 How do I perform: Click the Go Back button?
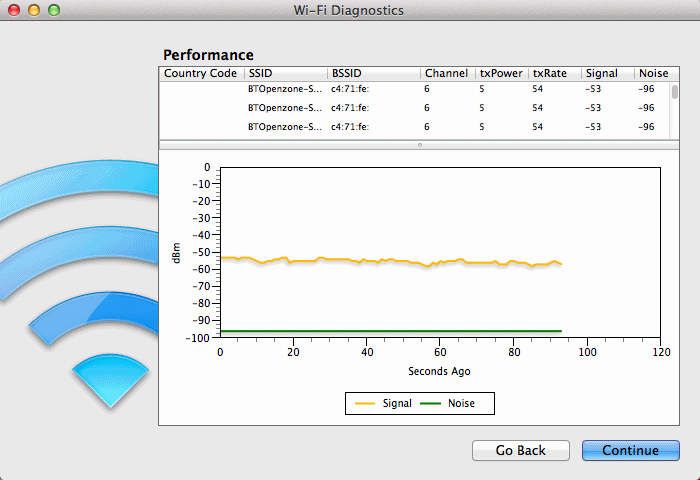521,450
